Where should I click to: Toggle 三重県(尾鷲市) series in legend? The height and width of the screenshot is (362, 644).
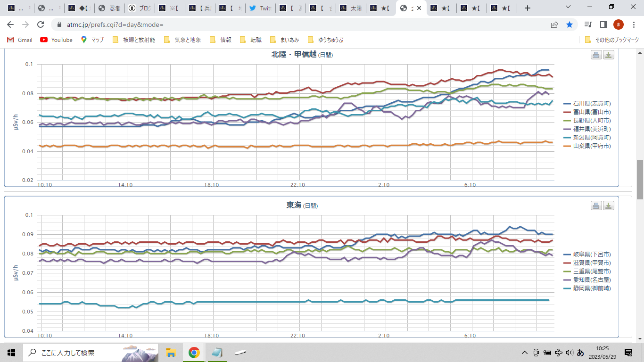coord(587,271)
